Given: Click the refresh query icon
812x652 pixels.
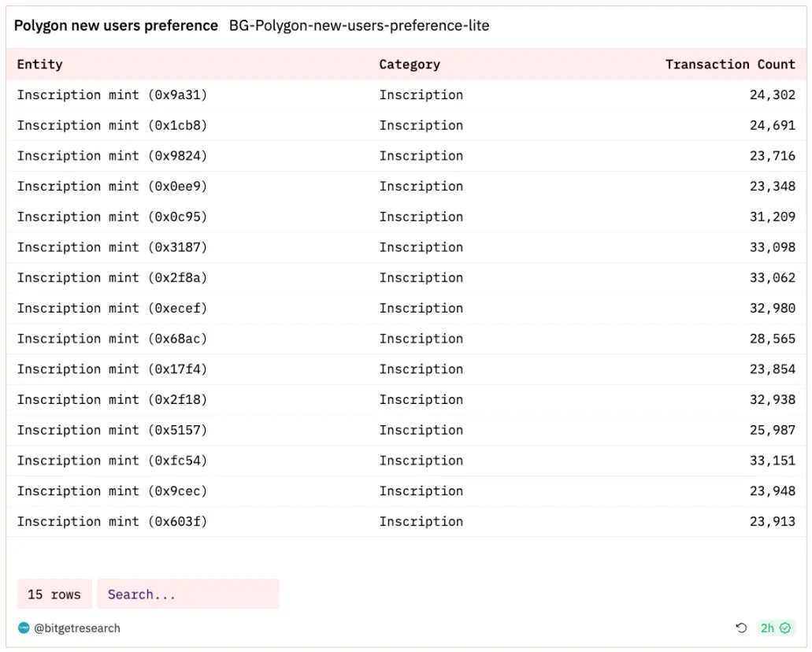Looking at the screenshot, I should (x=741, y=628).
